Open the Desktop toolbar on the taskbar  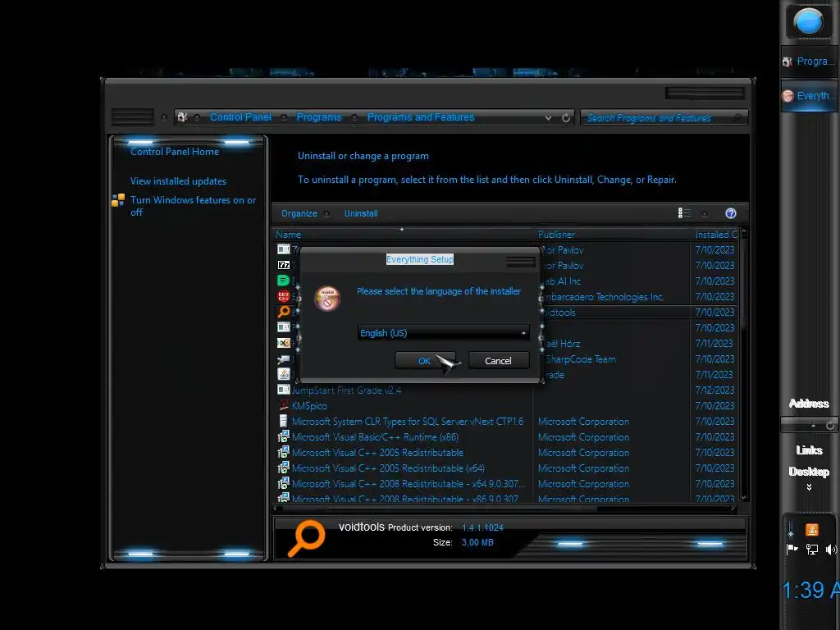(x=809, y=472)
